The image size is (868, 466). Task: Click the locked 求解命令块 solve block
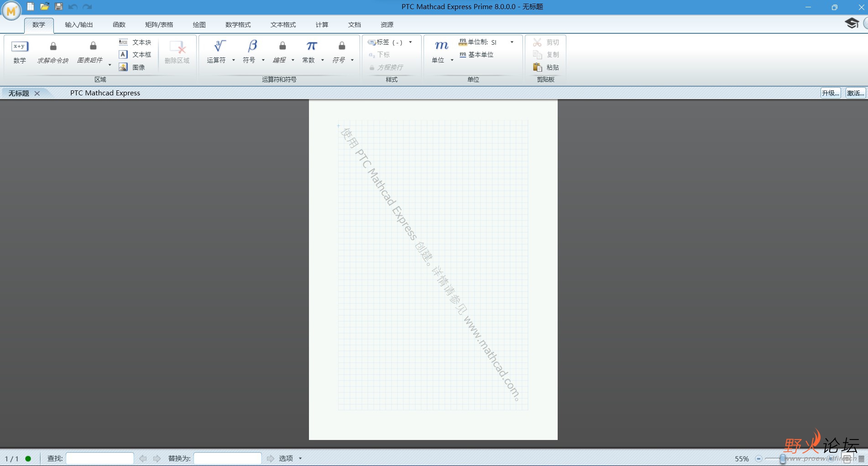(53, 52)
